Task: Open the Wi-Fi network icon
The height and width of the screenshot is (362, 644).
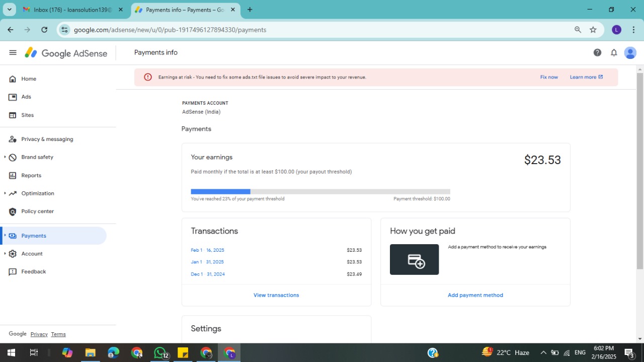Action: coord(567,352)
